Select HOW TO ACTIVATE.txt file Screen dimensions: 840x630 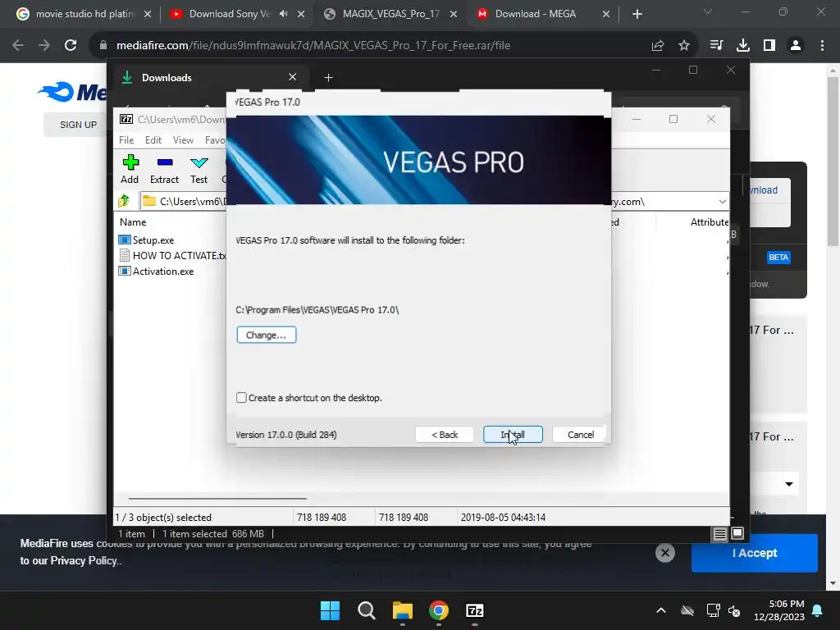(x=172, y=256)
